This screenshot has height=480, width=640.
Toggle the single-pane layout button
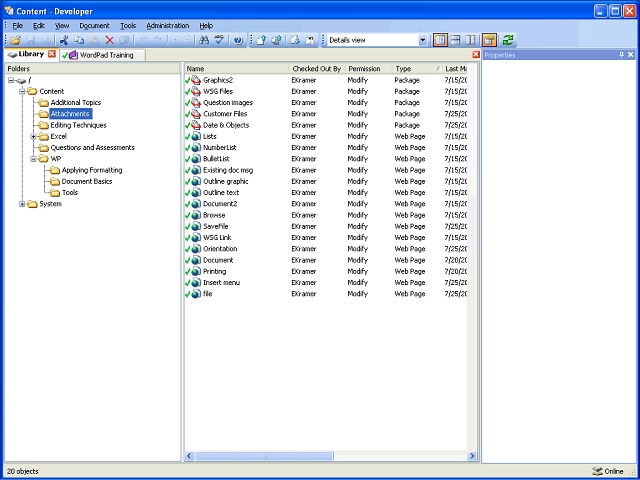440,40
